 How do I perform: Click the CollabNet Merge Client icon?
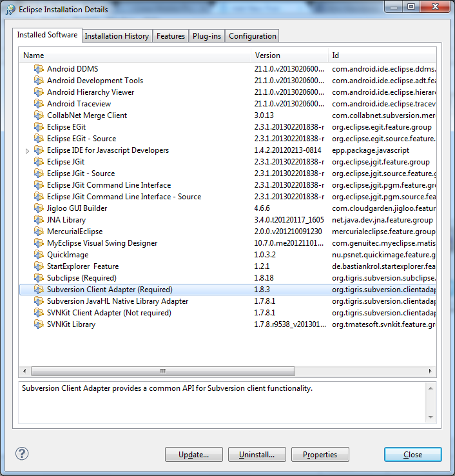(x=39, y=115)
